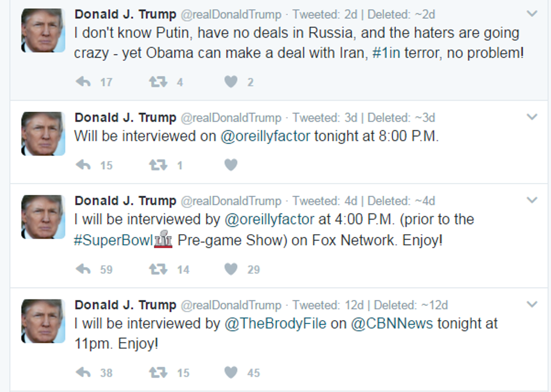Retweet the 8:00 P.M. oreillyfactor tweet
This screenshot has height=392, width=551.
point(158,165)
